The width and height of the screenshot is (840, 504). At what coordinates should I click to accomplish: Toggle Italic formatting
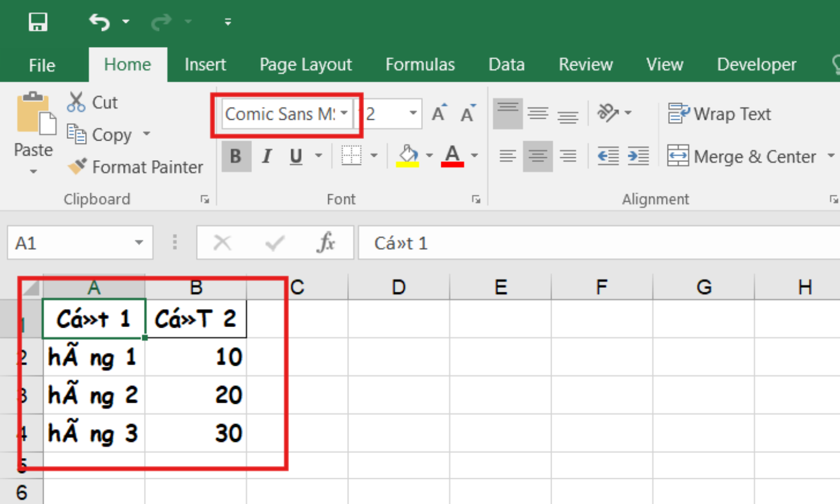[267, 156]
